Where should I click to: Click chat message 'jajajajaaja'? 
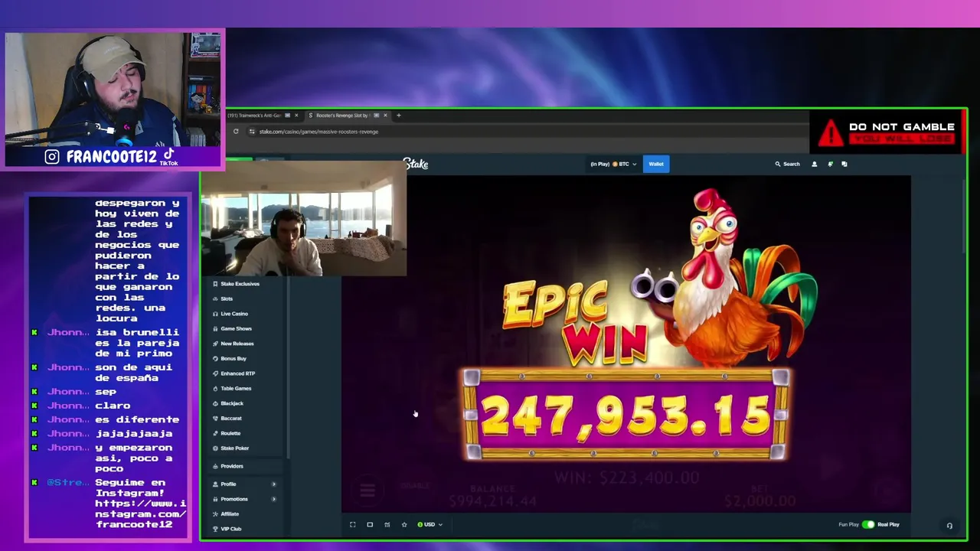tap(134, 433)
